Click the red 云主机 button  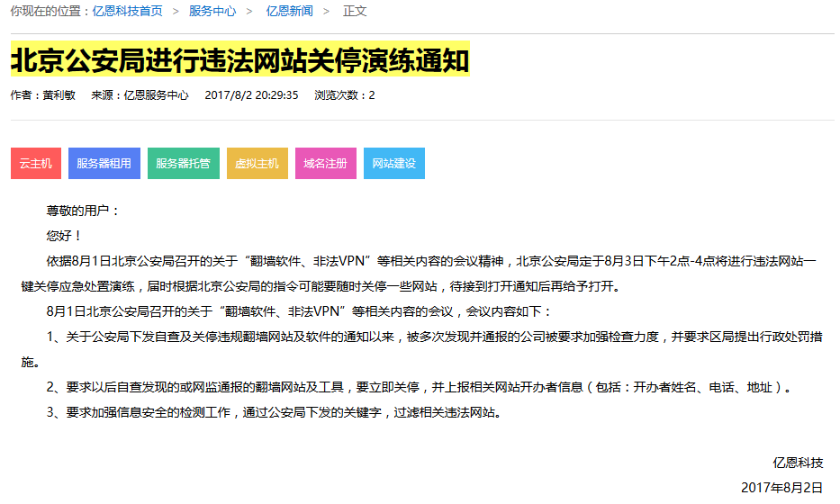pyautogui.click(x=36, y=164)
